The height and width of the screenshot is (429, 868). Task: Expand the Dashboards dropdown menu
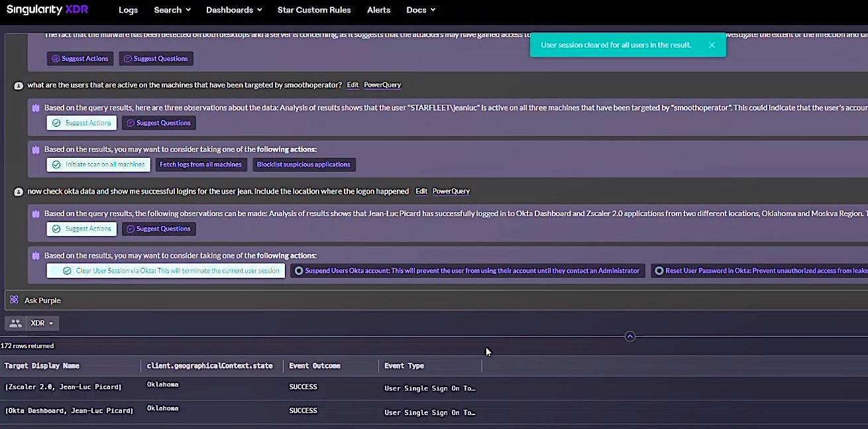coord(233,10)
